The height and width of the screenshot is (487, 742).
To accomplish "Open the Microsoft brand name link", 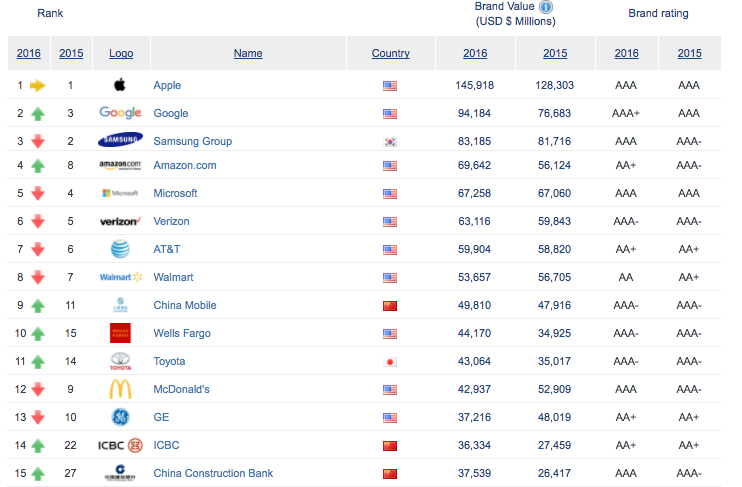I will 175,193.
